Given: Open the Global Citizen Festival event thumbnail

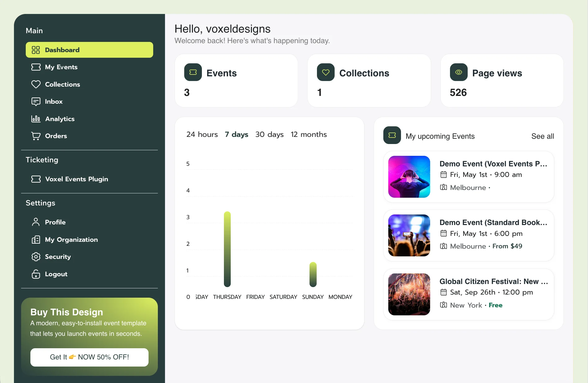Looking at the screenshot, I should coord(409,294).
